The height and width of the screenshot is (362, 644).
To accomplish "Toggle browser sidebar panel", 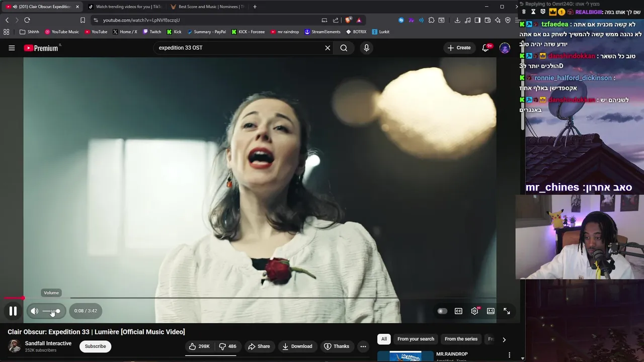I will point(477,20).
